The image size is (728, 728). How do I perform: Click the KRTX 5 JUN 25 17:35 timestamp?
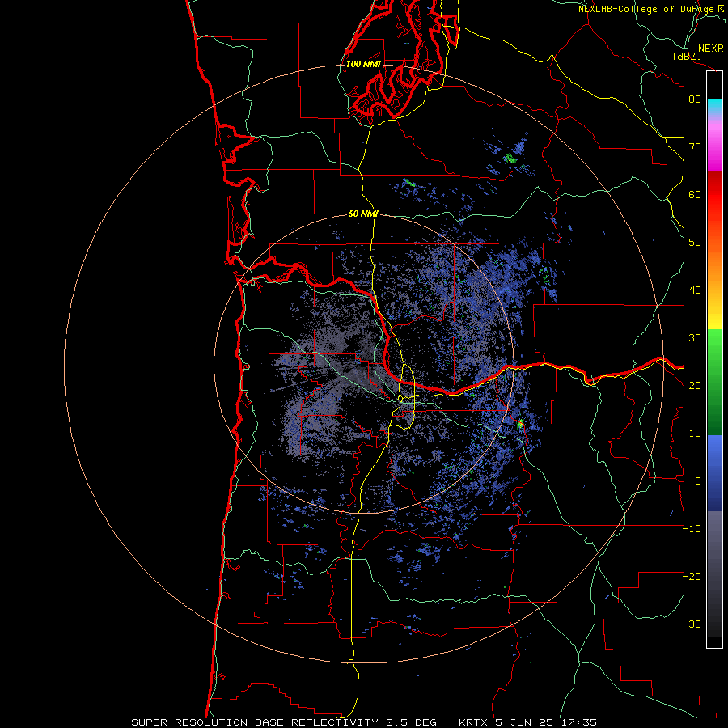[x=527, y=722]
